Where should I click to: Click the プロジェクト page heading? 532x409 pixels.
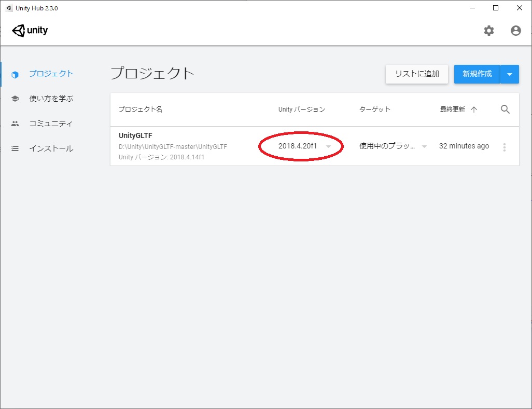[x=152, y=73]
